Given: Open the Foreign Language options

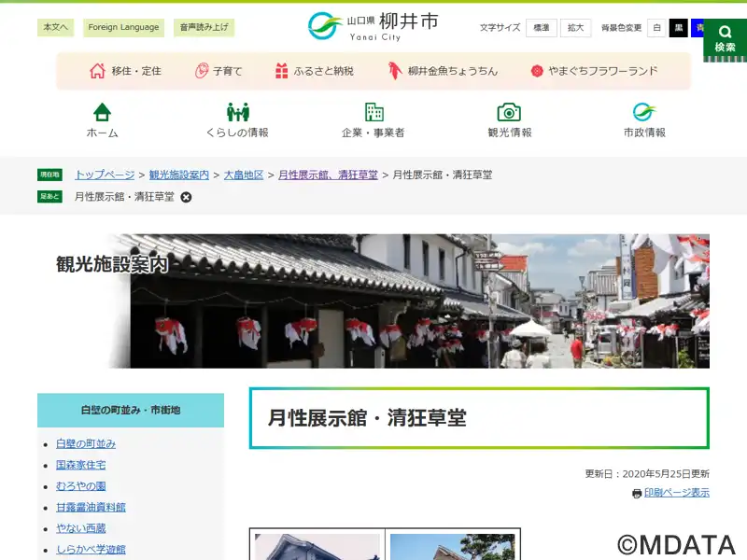Looking at the screenshot, I should point(123,28).
